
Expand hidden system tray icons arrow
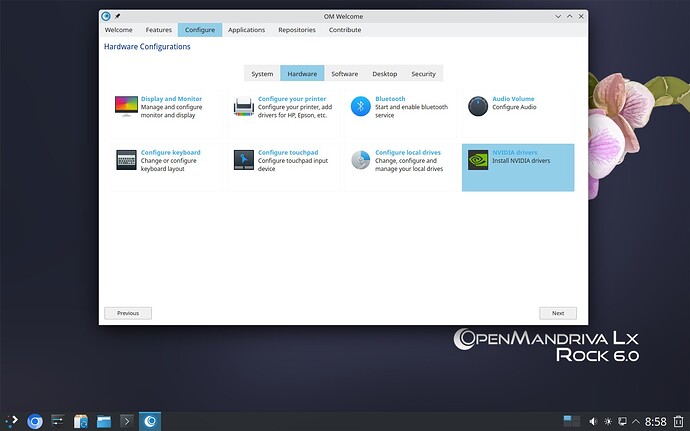(636, 421)
